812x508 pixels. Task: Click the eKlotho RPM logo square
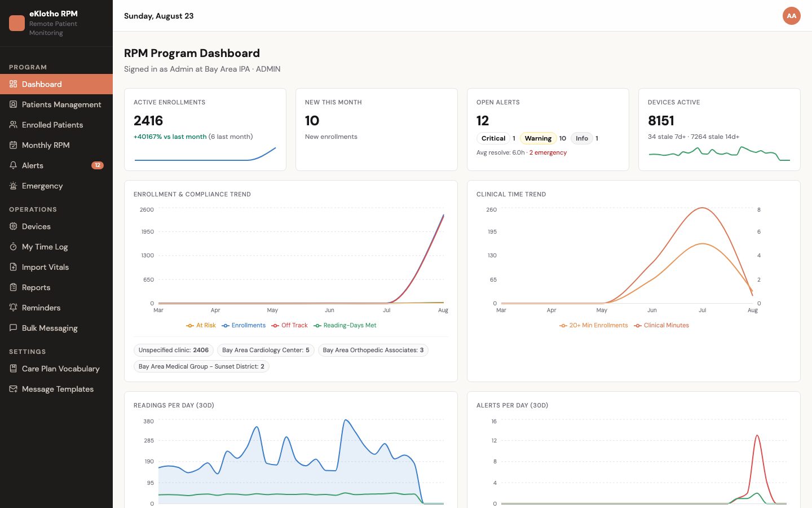17,23
